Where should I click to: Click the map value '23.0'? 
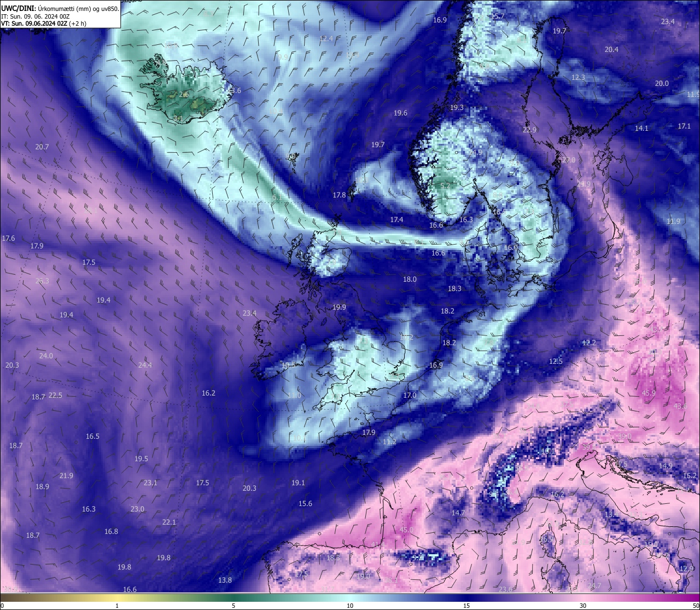coord(137,509)
